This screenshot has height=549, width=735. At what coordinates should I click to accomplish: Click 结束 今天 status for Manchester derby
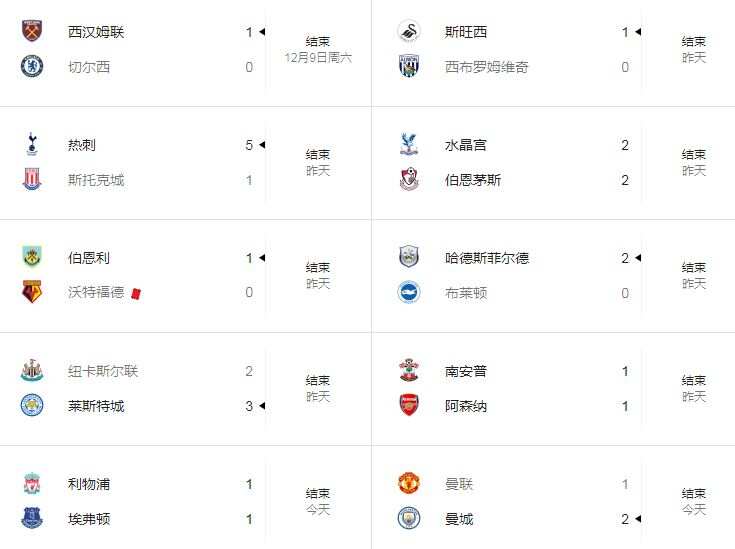pyautogui.click(x=694, y=501)
